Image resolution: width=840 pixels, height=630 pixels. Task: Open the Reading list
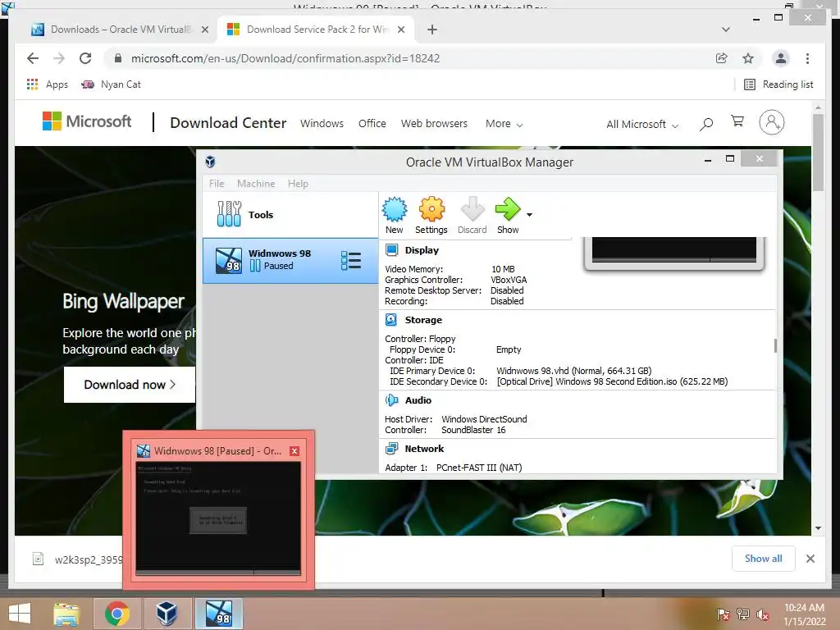tap(778, 84)
